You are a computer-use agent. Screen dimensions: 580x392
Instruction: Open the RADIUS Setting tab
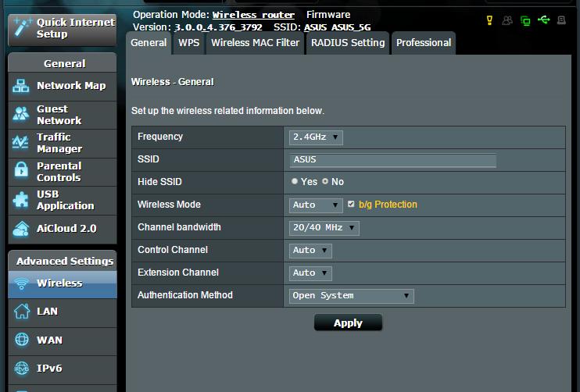(348, 43)
